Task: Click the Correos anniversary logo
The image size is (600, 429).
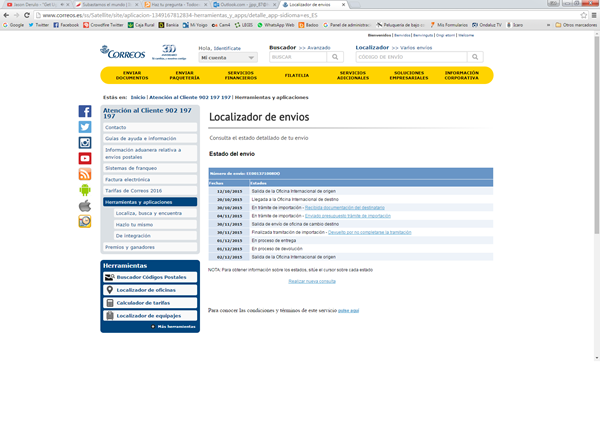Action: pos(169,52)
